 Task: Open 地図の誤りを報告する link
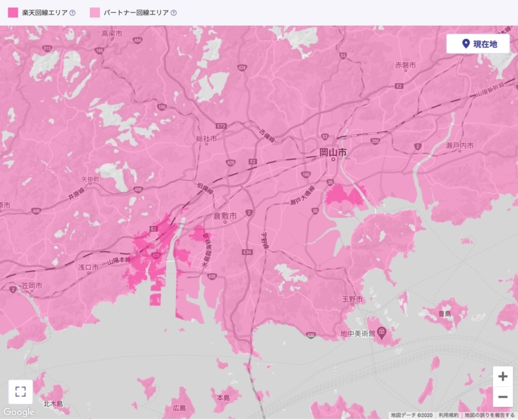click(490, 415)
